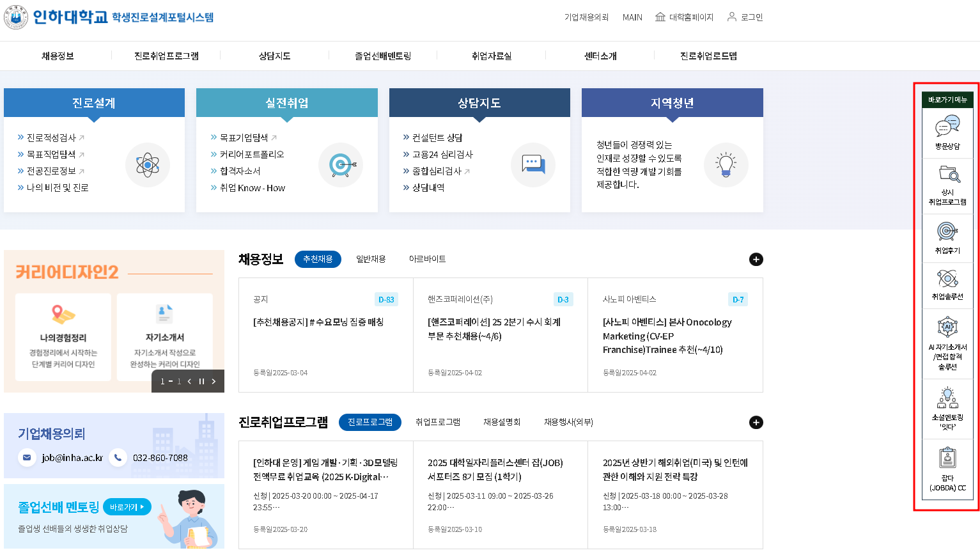Switch to 취업프로그램 tab

[438, 422]
